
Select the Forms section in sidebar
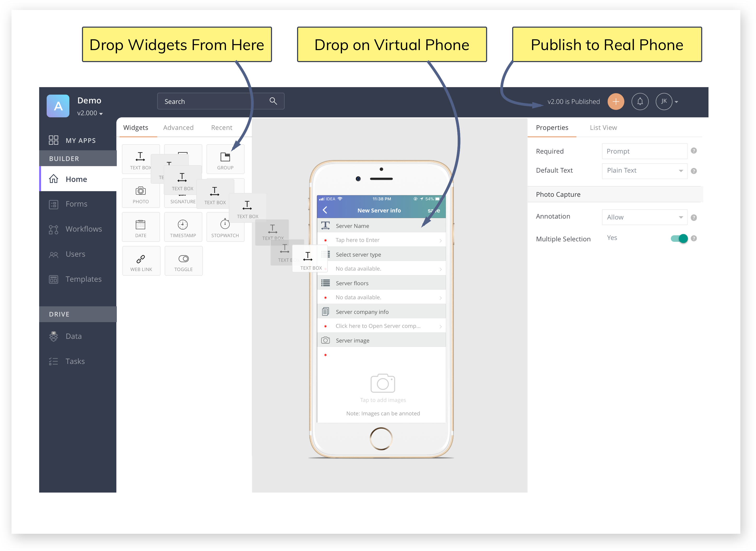click(76, 203)
